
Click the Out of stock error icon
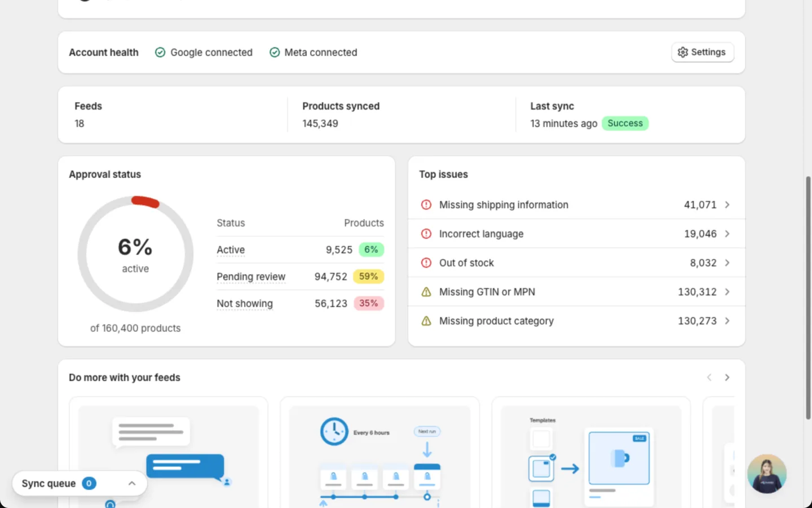(426, 263)
